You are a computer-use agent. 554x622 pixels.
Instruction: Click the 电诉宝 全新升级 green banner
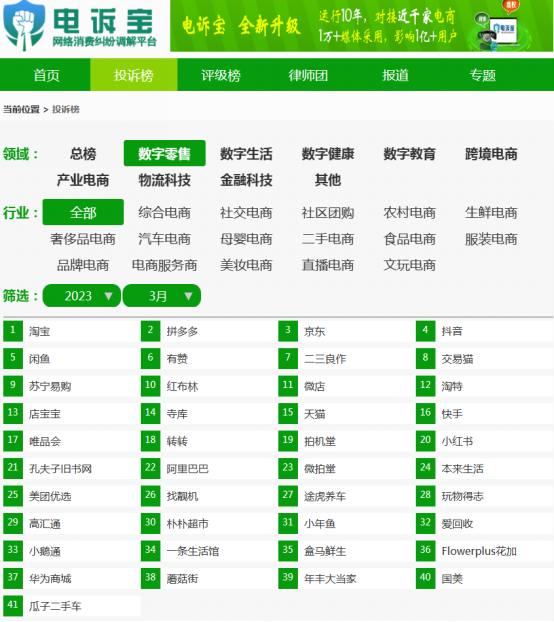[x=362, y=26]
